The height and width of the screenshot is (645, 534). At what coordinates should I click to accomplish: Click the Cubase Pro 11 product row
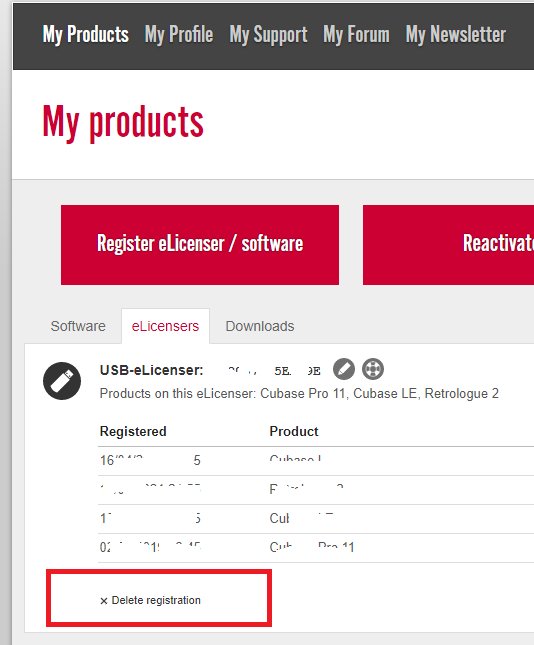point(316,548)
